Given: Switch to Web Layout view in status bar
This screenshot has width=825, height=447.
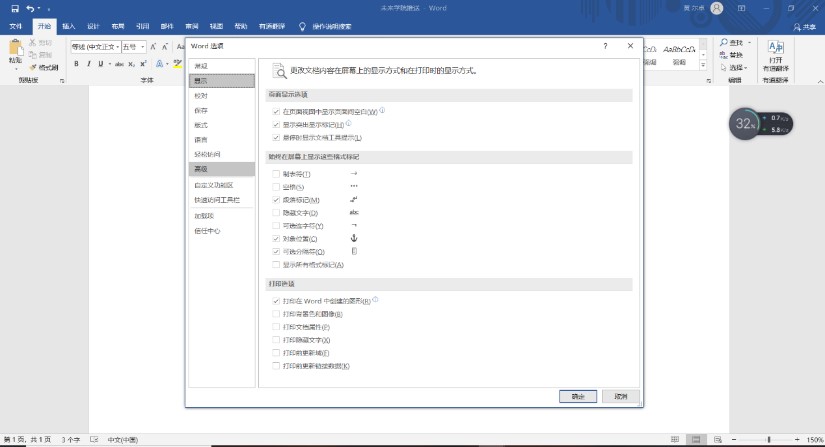Looking at the screenshot, I should coord(718,440).
